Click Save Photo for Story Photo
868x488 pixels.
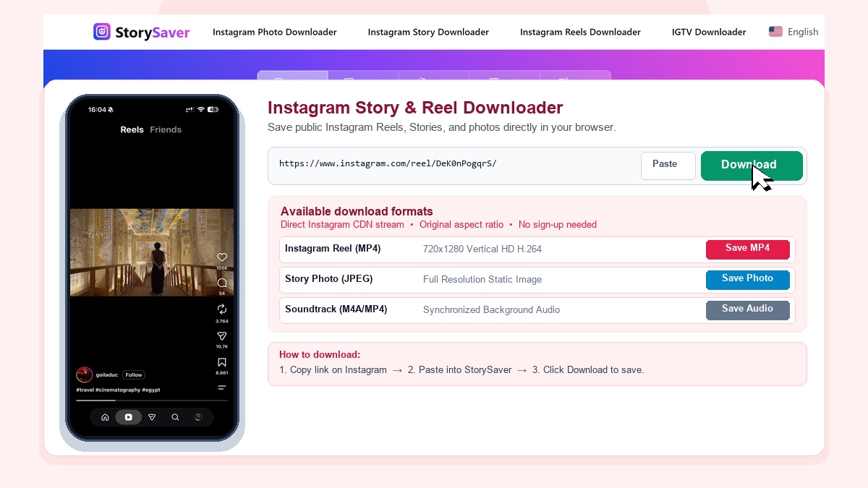click(x=747, y=279)
